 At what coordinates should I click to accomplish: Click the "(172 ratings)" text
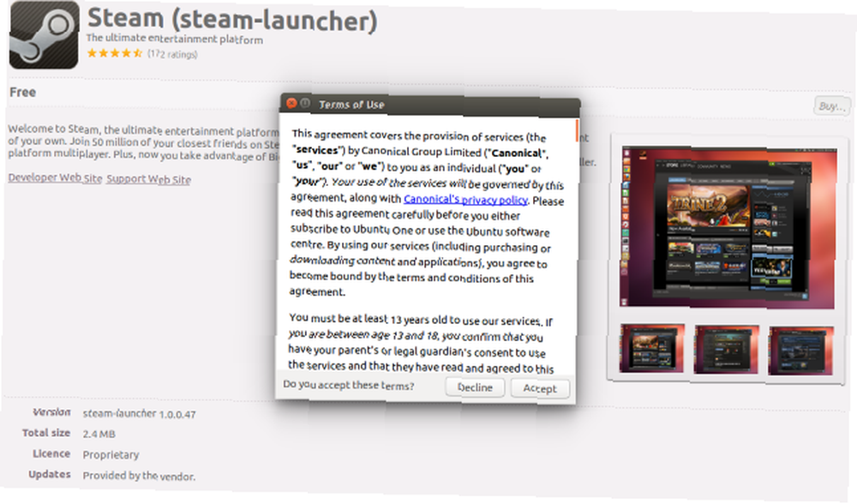pos(172,54)
